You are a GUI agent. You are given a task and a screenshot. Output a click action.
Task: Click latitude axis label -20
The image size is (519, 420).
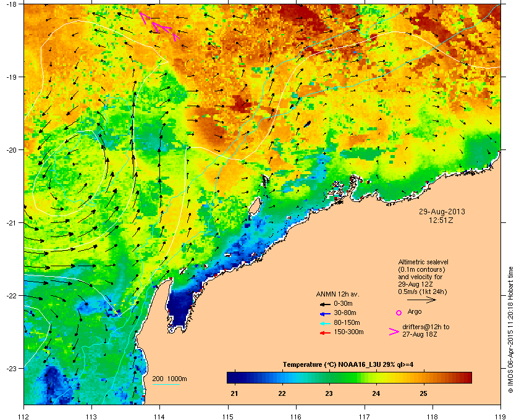11,150
